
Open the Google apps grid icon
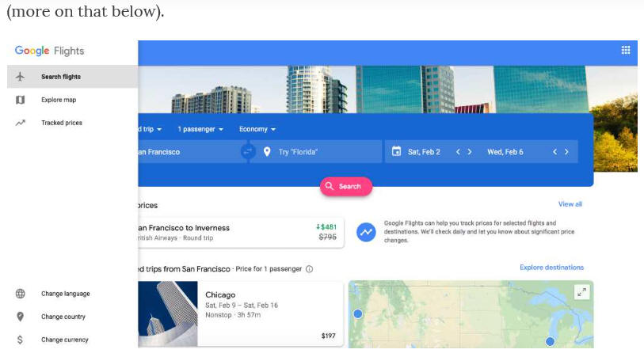[x=626, y=50]
